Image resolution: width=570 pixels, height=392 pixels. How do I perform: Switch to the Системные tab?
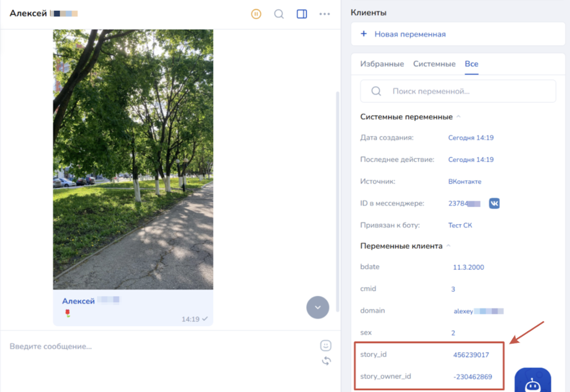434,64
